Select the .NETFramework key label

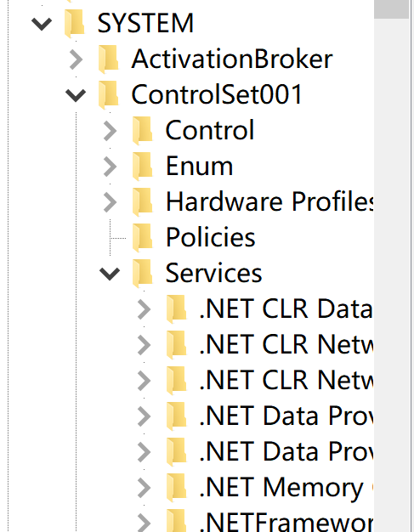click(x=286, y=522)
